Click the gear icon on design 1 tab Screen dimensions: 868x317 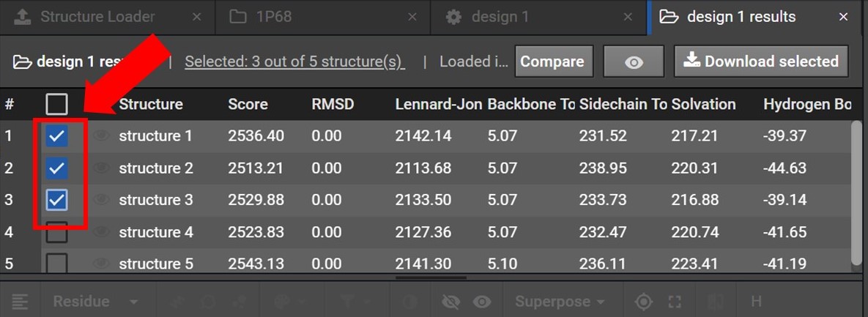coord(453,17)
